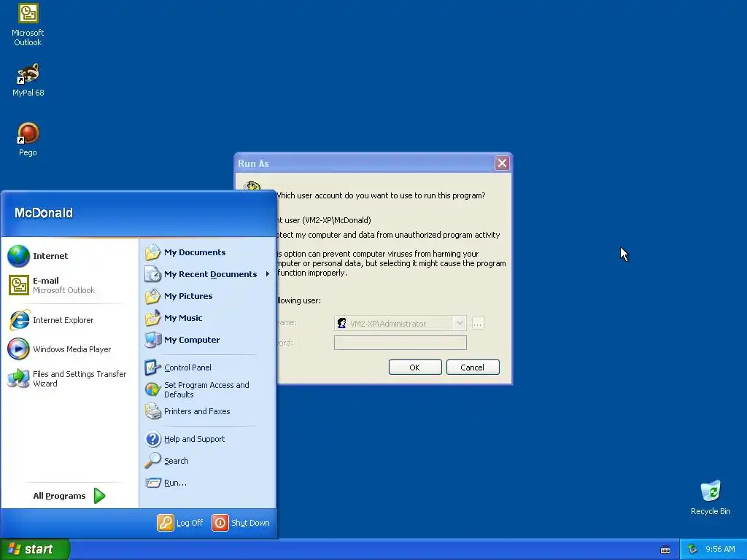Launch Internet from the Start menu
The image size is (747, 560).
pos(69,256)
